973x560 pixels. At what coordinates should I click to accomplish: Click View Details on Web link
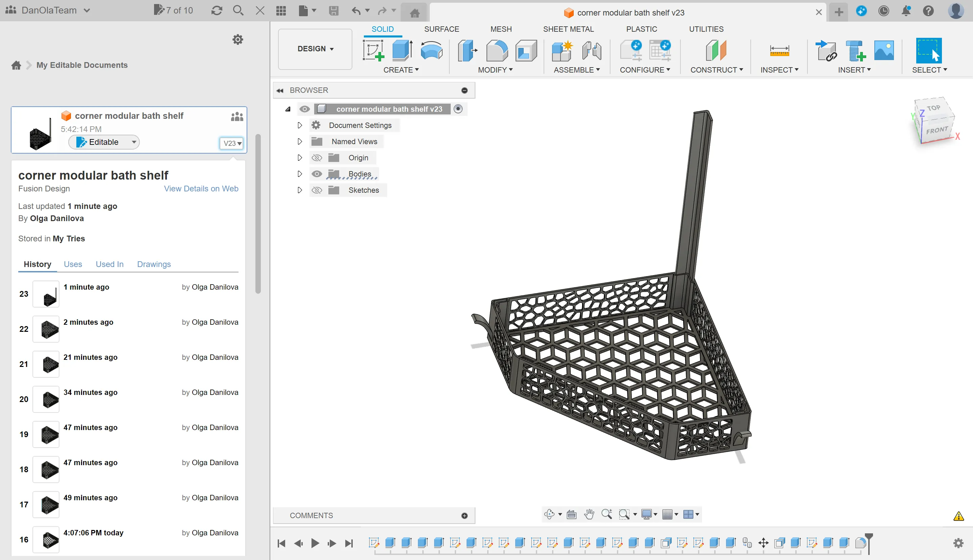(201, 188)
